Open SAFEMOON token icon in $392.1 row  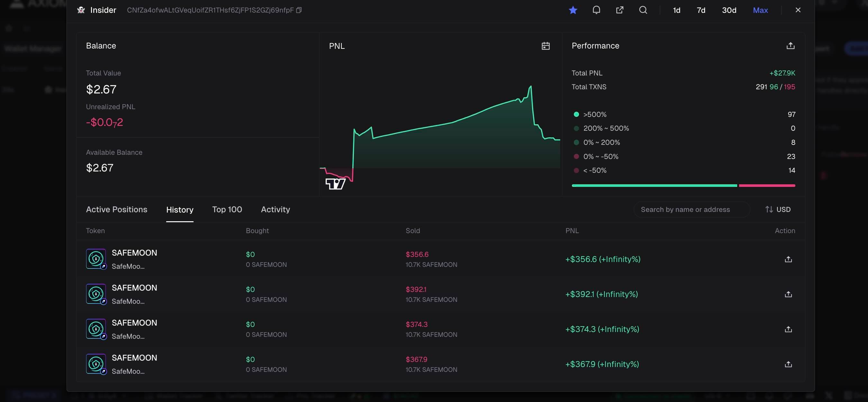[96, 294]
